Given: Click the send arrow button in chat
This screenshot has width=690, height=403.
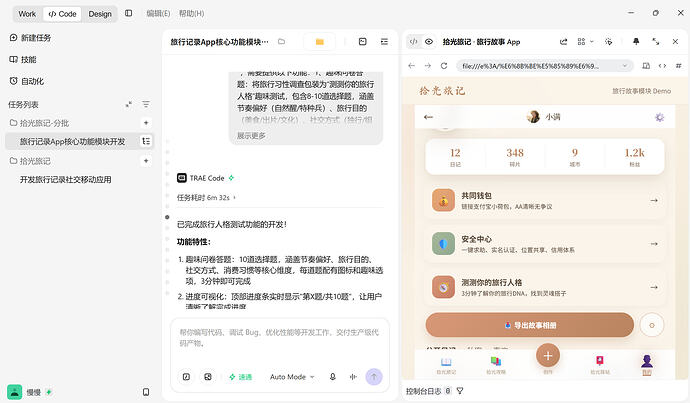Looking at the screenshot, I should point(374,377).
